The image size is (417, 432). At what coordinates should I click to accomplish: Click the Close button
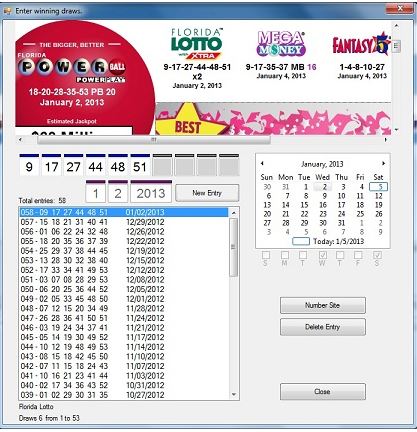323,392
